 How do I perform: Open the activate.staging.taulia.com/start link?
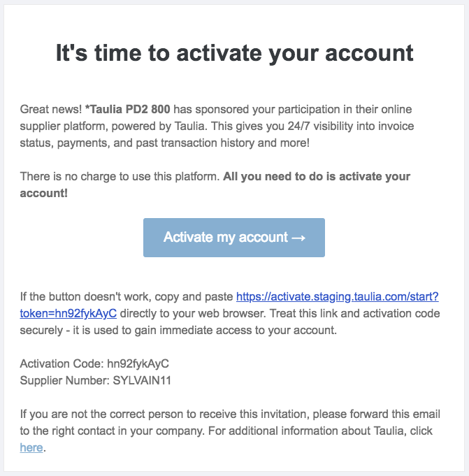coord(338,296)
